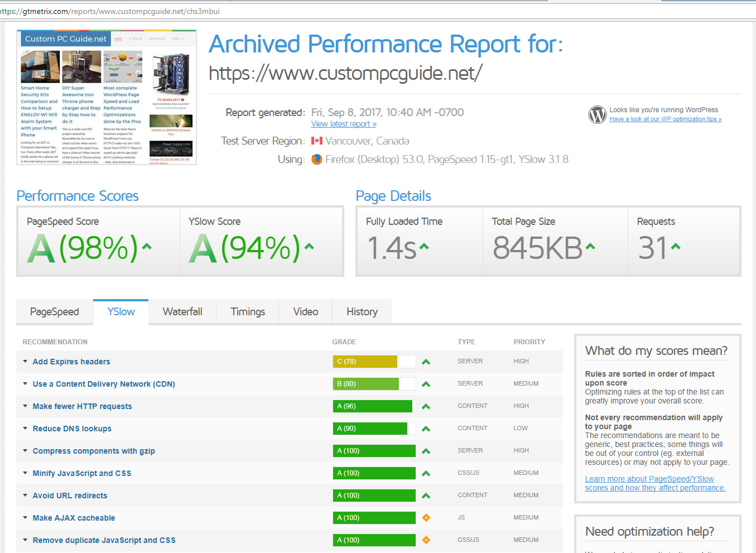Expand the Avoid URL redirects triangle
The width and height of the screenshot is (756, 553).
(x=25, y=496)
